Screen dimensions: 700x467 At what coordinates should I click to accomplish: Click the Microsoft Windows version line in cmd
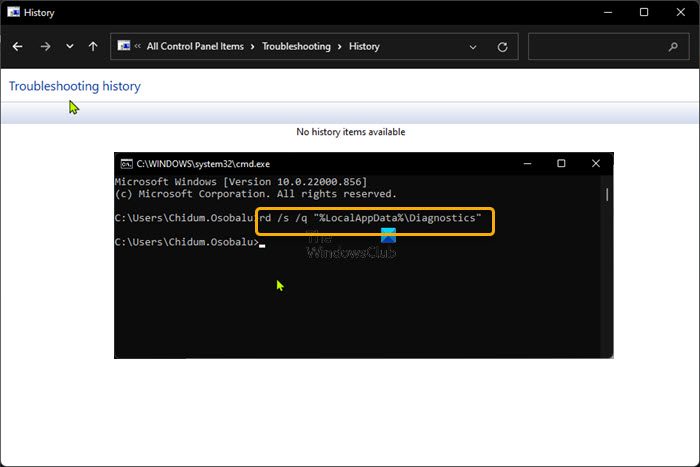click(x=241, y=182)
